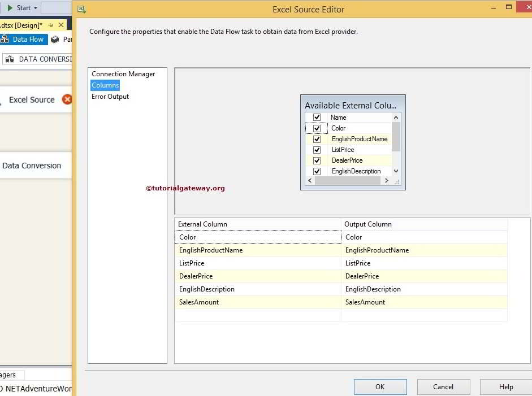
Task: Click the green Start debugging play icon
Action: click(x=10, y=8)
